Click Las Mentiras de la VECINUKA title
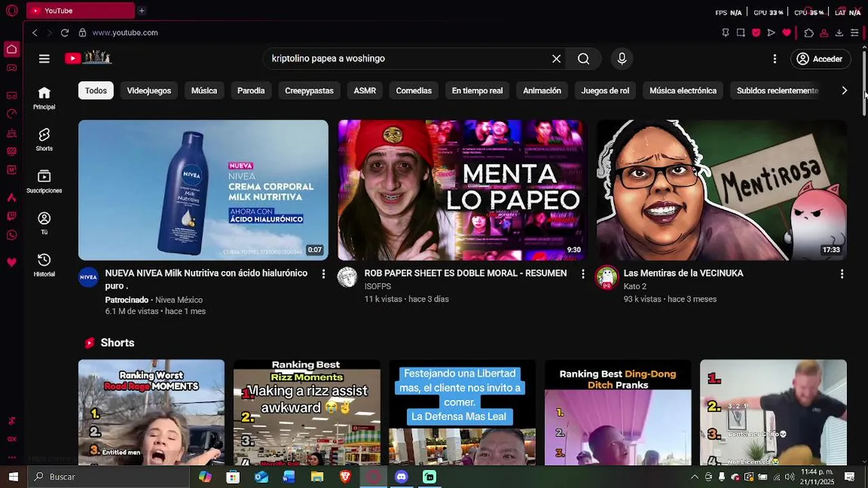This screenshot has width=868, height=488. (684, 273)
